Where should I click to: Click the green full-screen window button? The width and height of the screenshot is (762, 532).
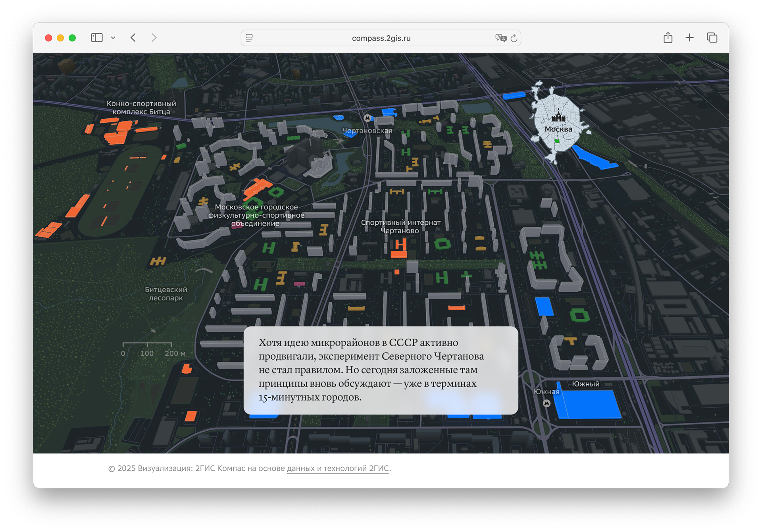[x=72, y=38]
